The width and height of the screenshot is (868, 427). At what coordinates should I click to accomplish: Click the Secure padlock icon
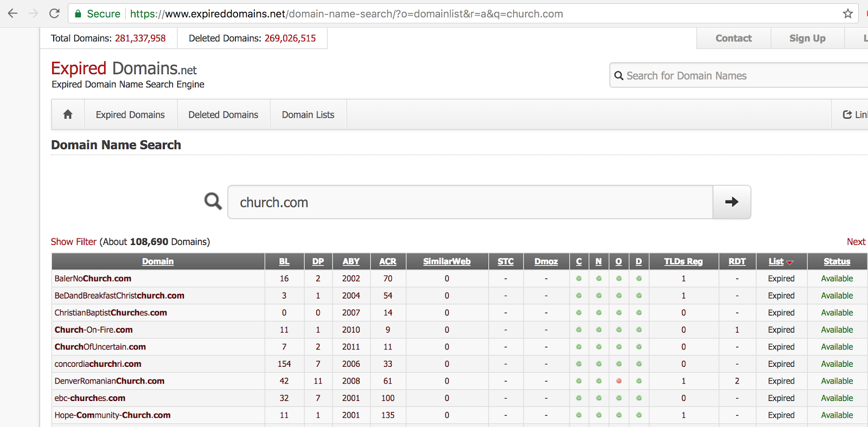78,14
